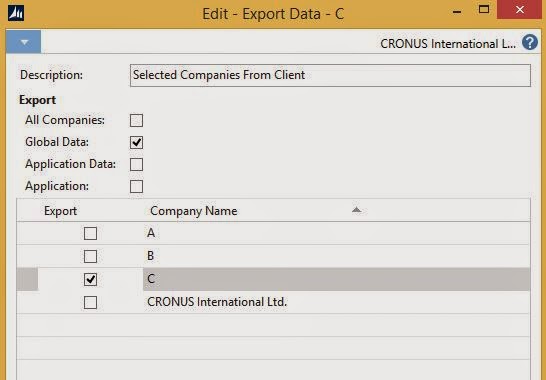Select the CRONUS International Ltd. row
Screen dimensions: 546x380
coord(273,302)
